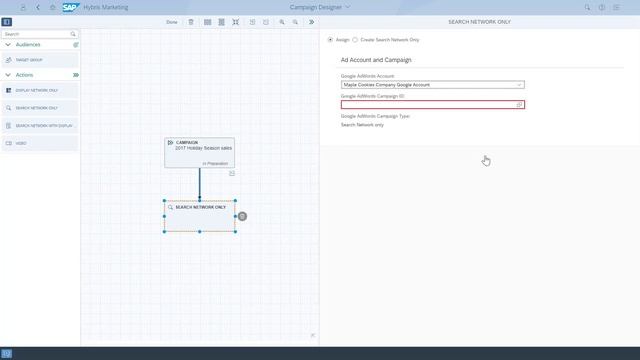Select Search Network With Display action
This screenshot has height=360, width=640.
40,126
